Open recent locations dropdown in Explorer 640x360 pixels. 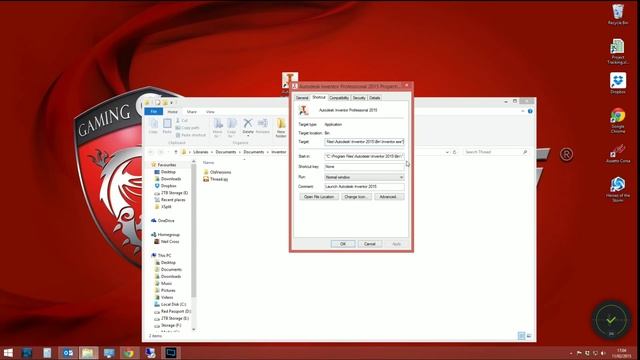click(x=168, y=152)
